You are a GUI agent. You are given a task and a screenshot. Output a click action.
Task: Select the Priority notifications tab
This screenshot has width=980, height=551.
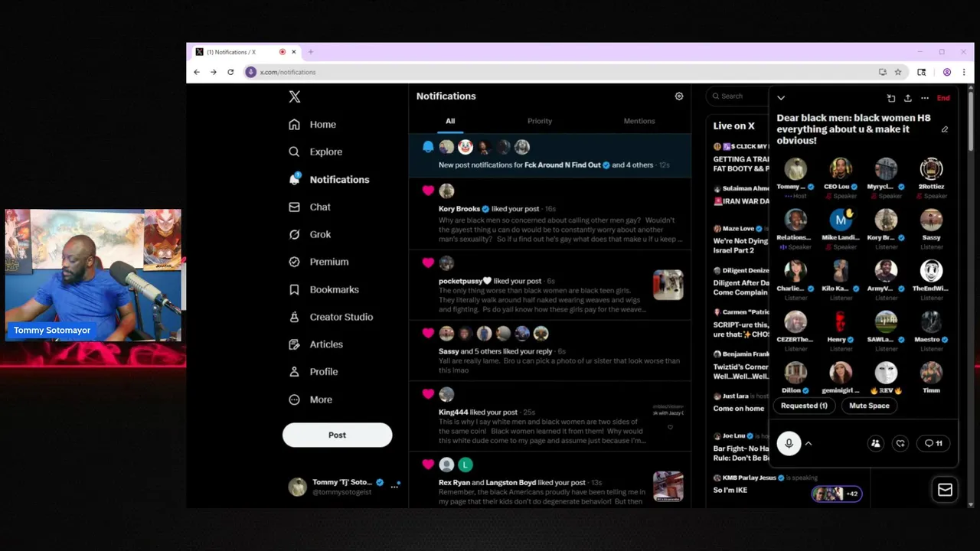(540, 121)
